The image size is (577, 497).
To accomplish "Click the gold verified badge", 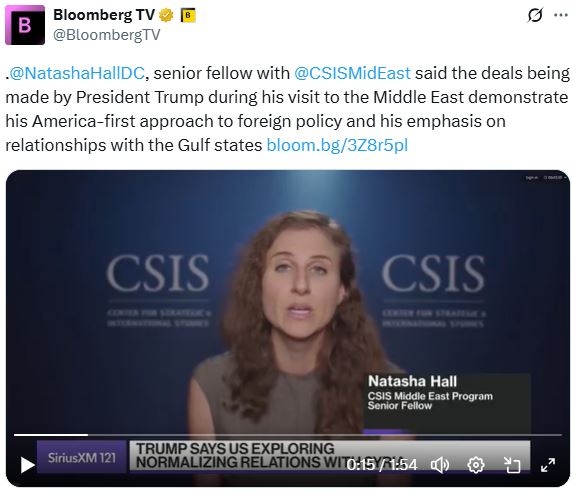I will coord(166,15).
